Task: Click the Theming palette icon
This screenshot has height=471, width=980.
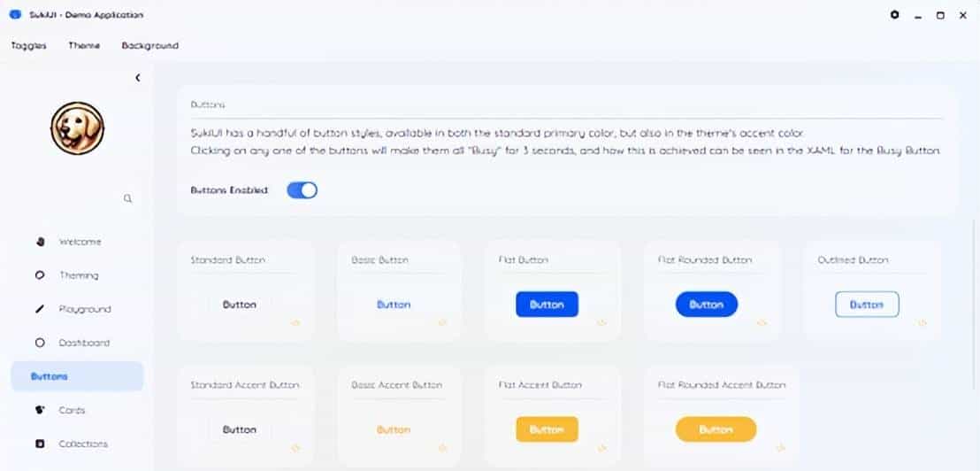Action: click(x=40, y=275)
